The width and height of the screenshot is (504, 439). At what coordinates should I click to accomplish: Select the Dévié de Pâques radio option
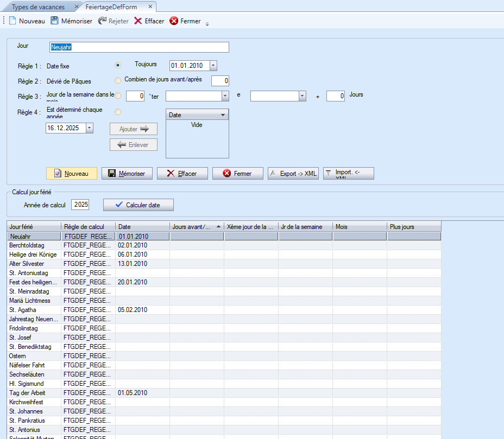tap(118, 81)
